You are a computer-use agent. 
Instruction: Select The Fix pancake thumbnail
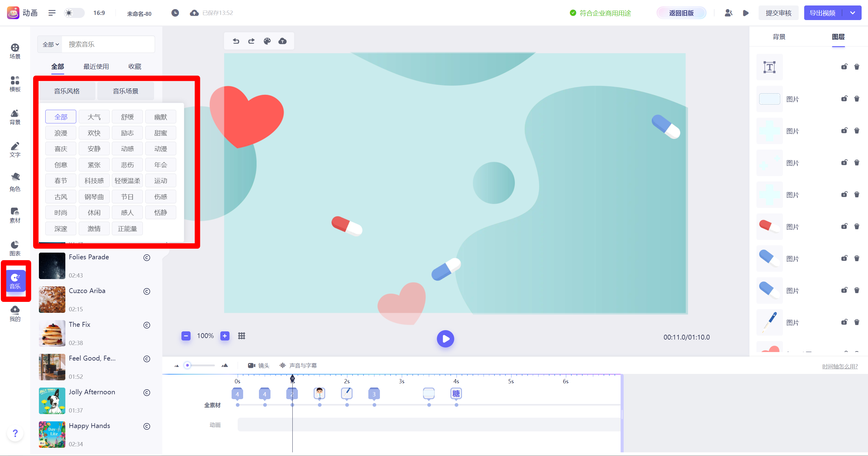pos(52,333)
